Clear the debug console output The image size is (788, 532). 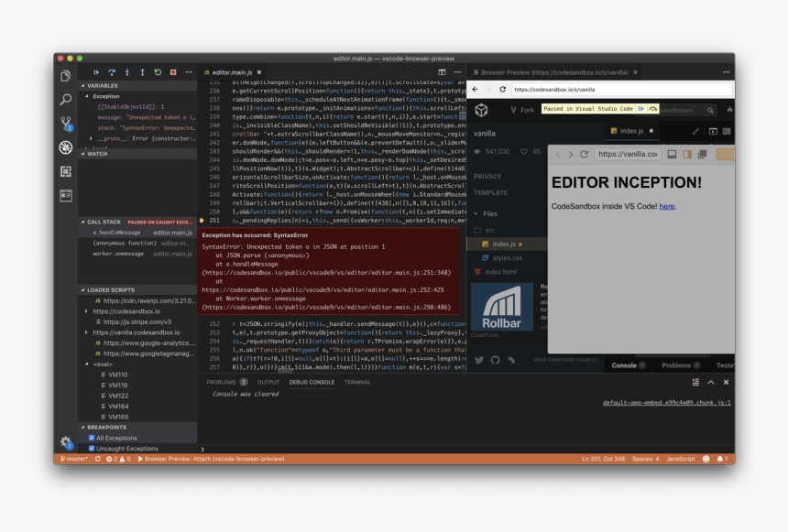[695, 383]
